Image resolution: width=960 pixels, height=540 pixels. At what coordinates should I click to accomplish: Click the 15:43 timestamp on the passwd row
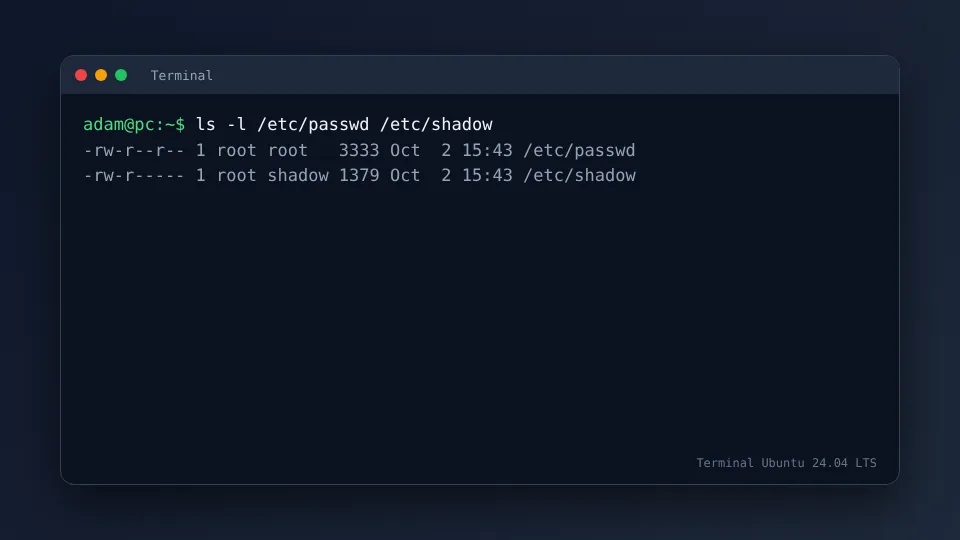(x=487, y=151)
